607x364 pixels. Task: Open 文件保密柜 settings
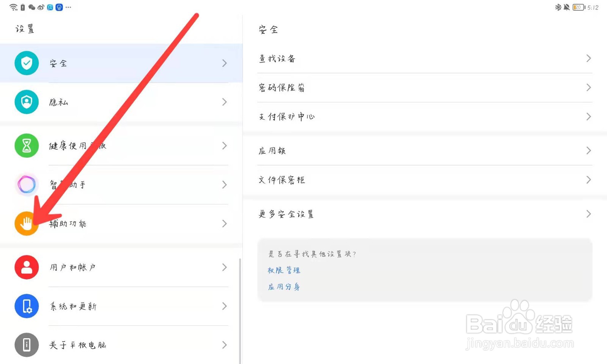[x=282, y=180]
